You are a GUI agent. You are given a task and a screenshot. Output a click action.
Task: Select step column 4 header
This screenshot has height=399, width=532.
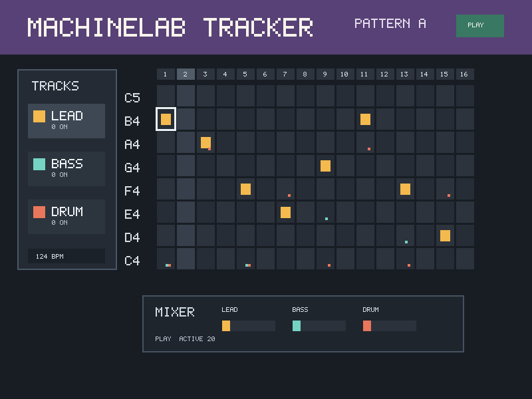[225, 74]
